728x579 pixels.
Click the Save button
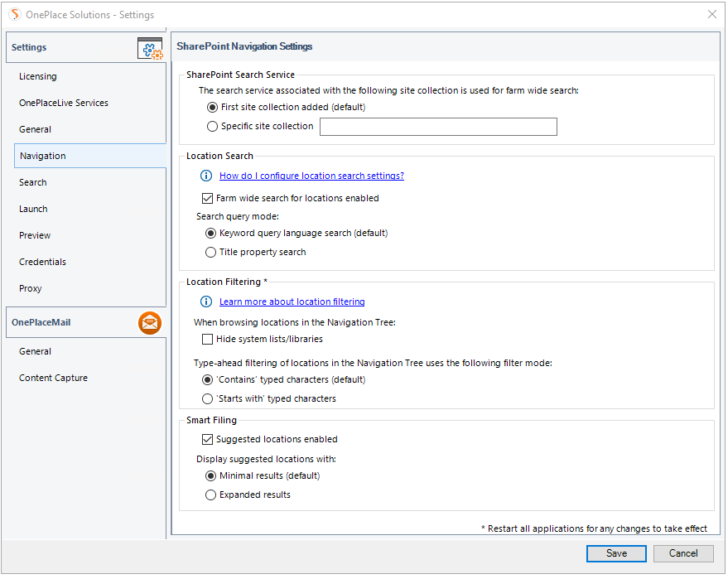coord(616,553)
